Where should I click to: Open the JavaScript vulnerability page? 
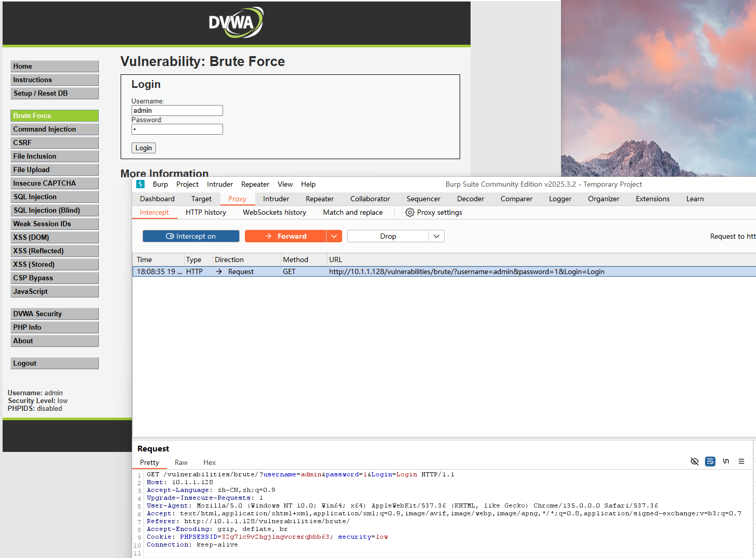click(x=55, y=291)
